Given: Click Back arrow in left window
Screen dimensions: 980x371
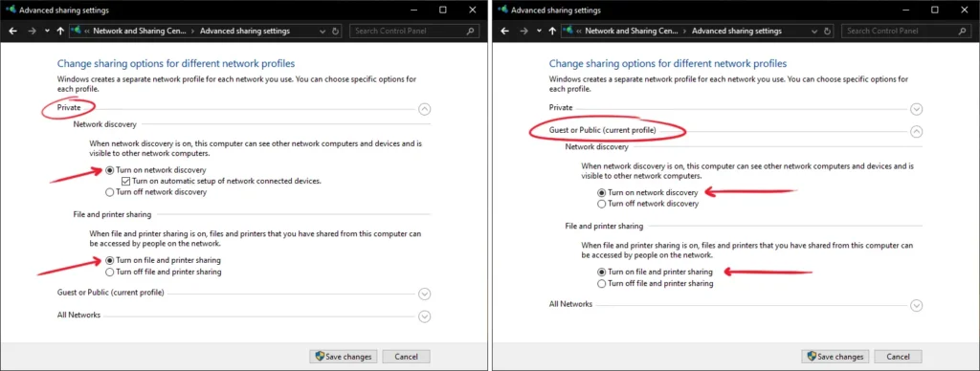Looking at the screenshot, I should [13, 31].
